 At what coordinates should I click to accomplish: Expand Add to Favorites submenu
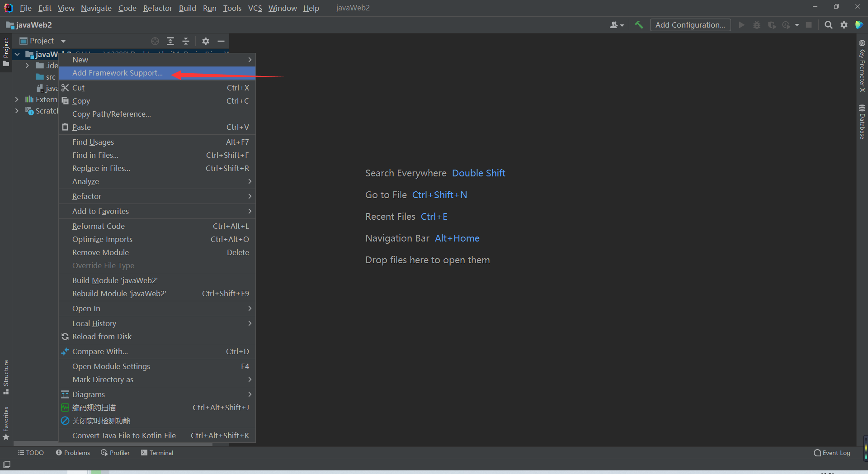tap(157, 211)
